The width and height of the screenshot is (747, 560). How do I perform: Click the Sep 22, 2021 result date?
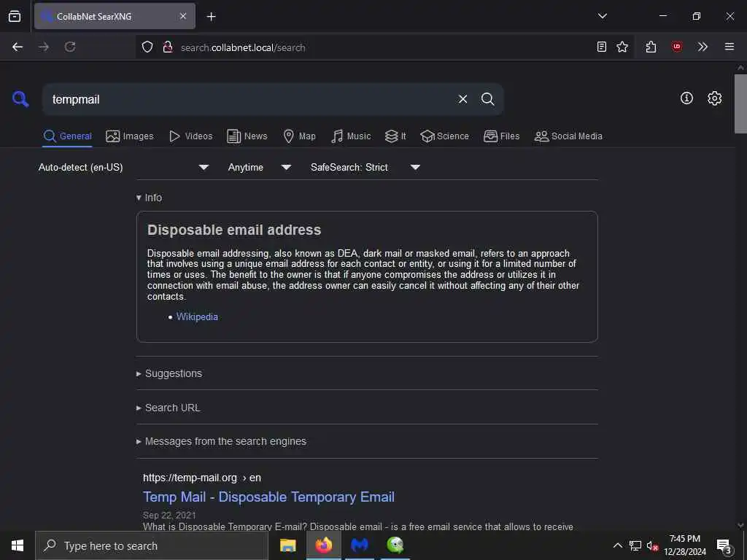coord(169,516)
